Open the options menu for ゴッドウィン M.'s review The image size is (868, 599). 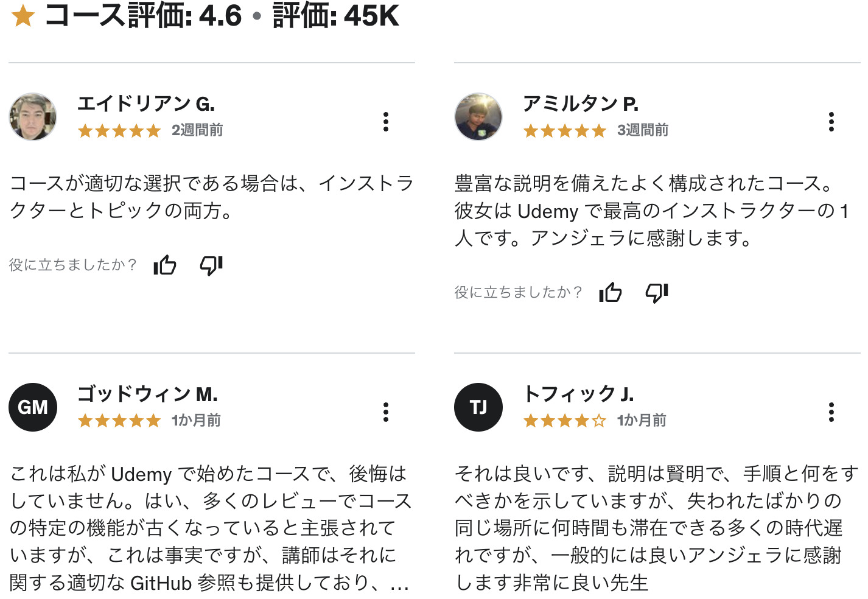[386, 412]
